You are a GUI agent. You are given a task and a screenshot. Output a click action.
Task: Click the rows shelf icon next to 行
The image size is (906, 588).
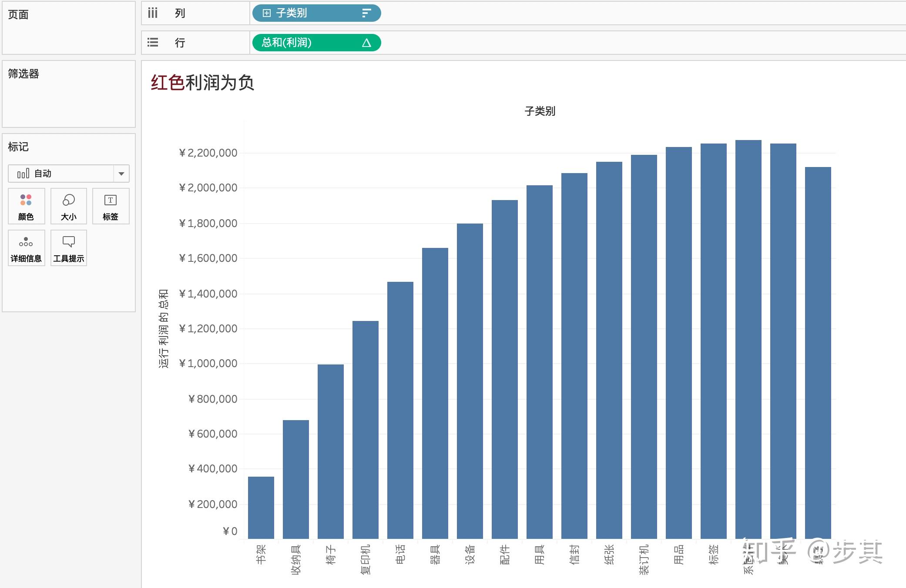[x=152, y=42]
